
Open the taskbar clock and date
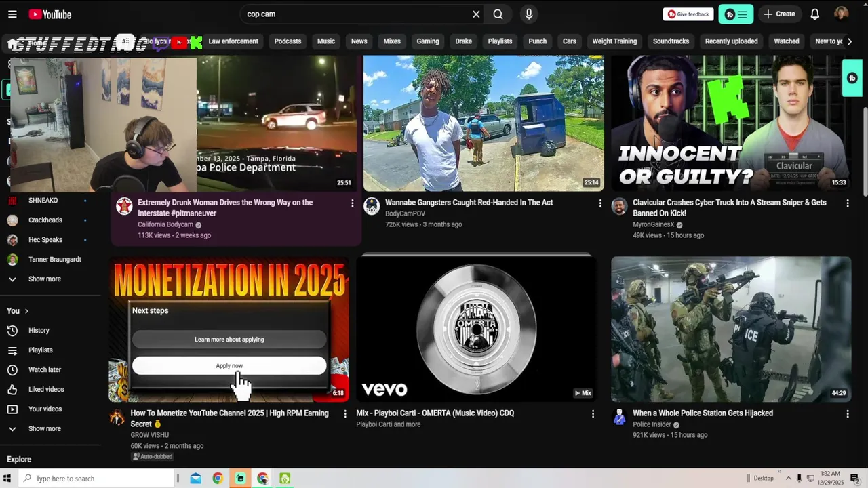click(x=830, y=479)
